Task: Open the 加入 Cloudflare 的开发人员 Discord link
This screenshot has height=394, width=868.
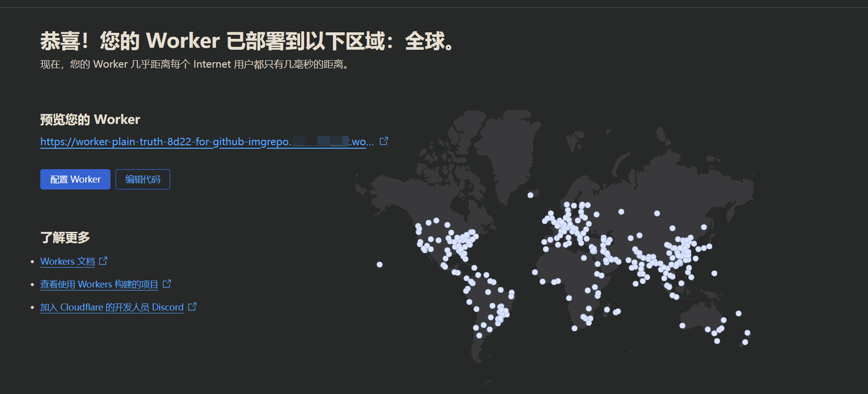Action: (112, 307)
